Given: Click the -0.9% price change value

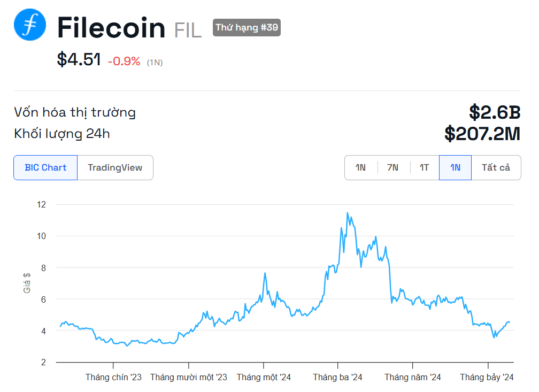Looking at the screenshot, I should (x=124, y=61).
